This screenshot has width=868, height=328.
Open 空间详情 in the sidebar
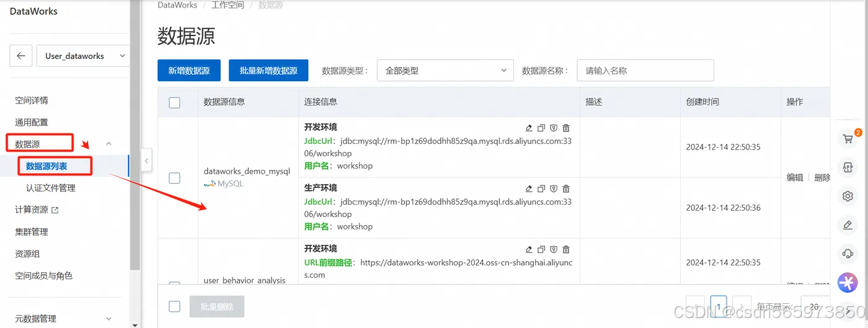coord(32,100)
